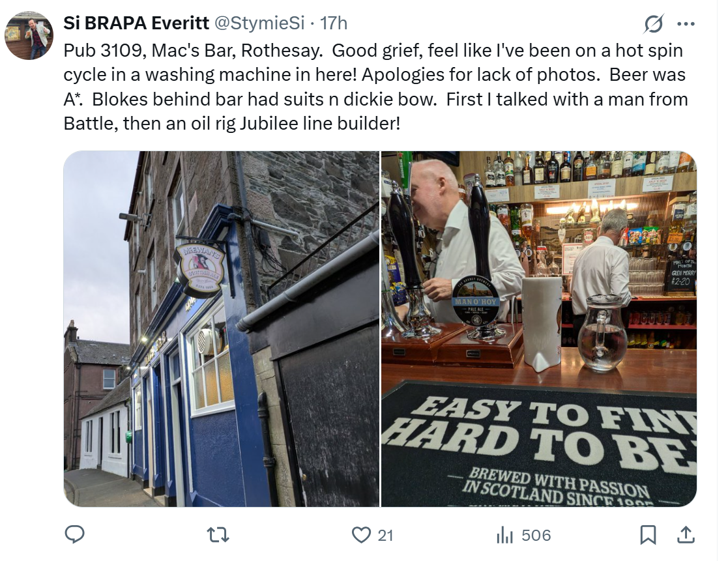728x561 pixels.
Task: Like the post with the heart icon
Action: [360, 535]
